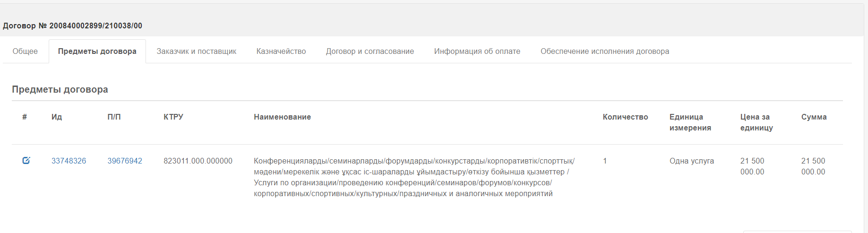Click the Количество column header

625,117
